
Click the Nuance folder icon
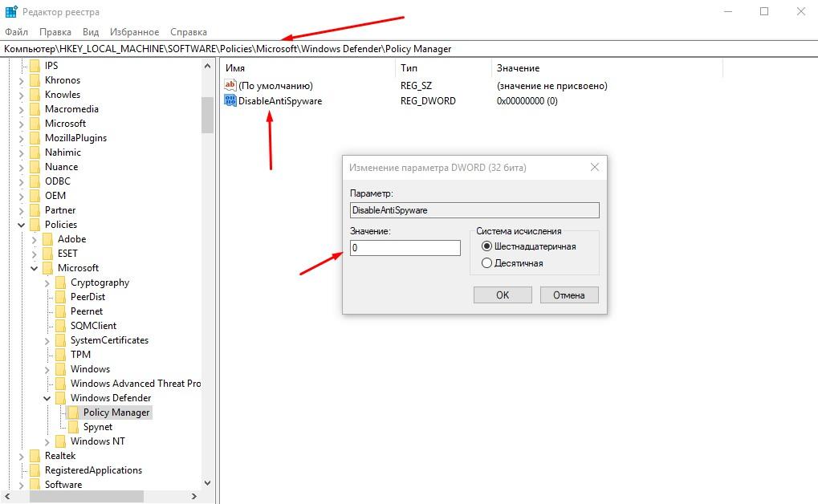pyautogui.click(x=35, y=167)
